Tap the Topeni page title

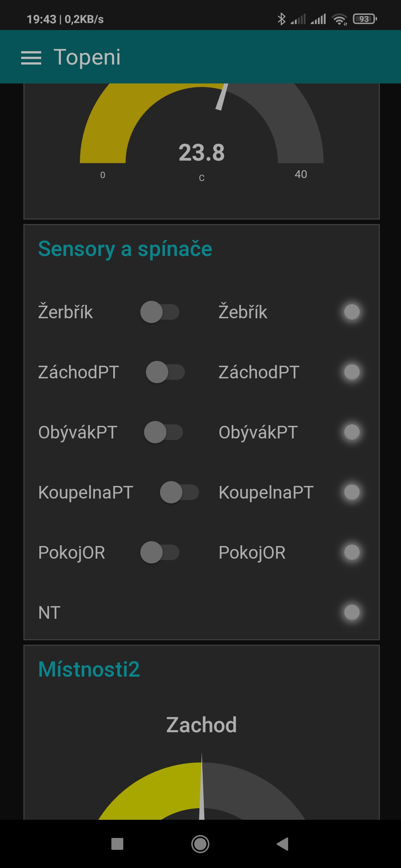pos(87,57)
